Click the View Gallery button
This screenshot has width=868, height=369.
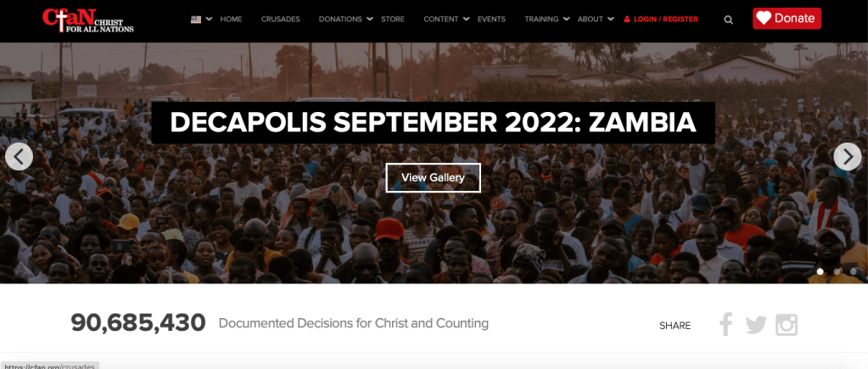[x=433, y=177]
